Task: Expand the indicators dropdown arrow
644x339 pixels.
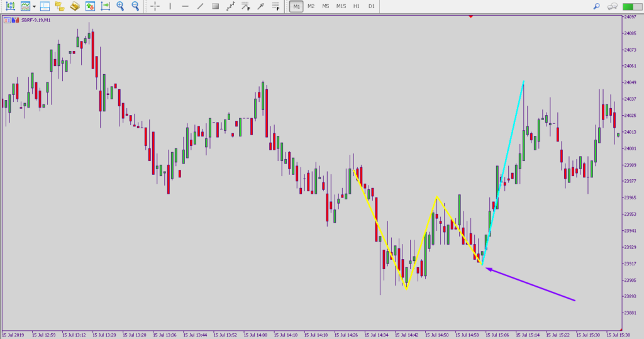Action: click(34, 6)
